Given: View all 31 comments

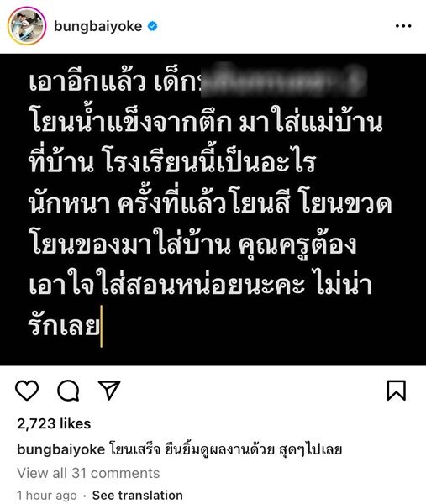Looking at the screenshot, I should 88,473.
